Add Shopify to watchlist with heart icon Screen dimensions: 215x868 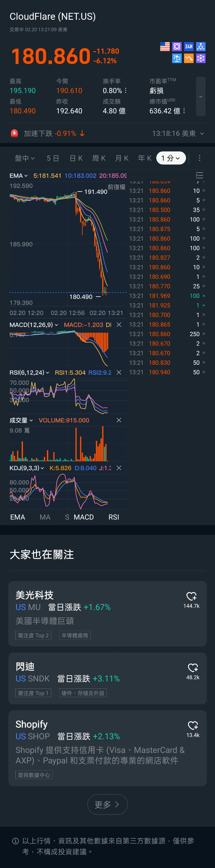click(x=193, y=725)
